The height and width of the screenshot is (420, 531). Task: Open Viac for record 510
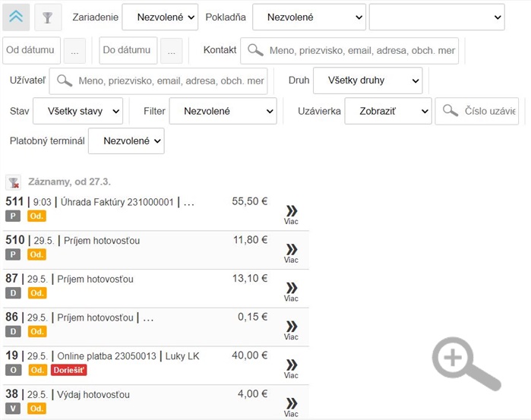pyautogui.click(x=291, y=254)
